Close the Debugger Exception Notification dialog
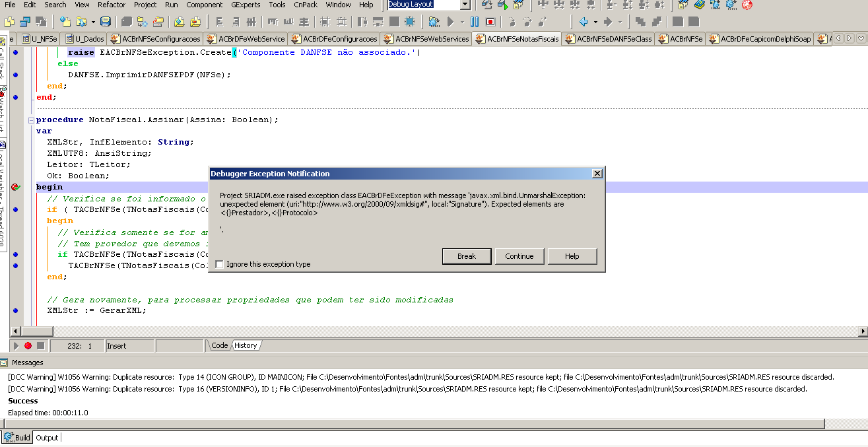The height and width of the screenshot is (447, 868). coord(597,174)
